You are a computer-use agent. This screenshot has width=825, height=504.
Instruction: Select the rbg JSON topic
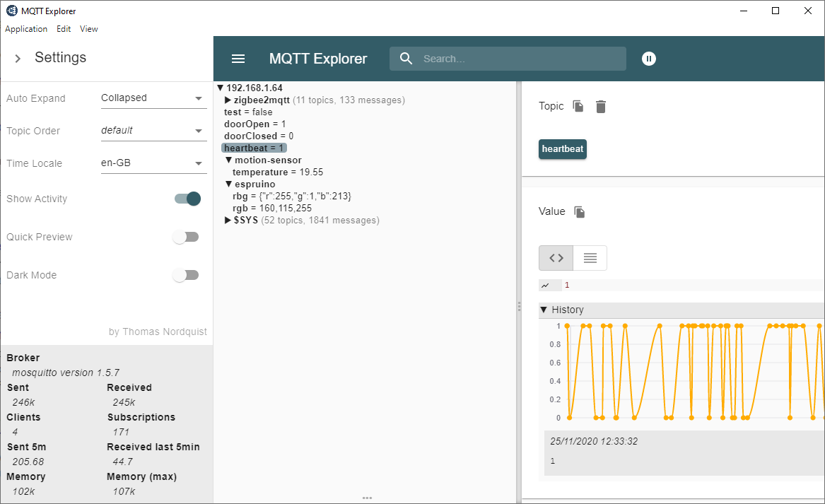coord(292,197)
